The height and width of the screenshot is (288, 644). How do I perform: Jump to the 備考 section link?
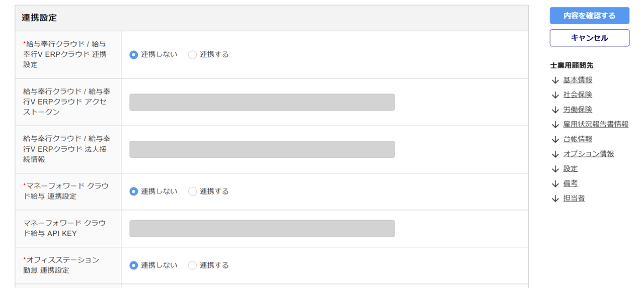(x=571, y=183)
